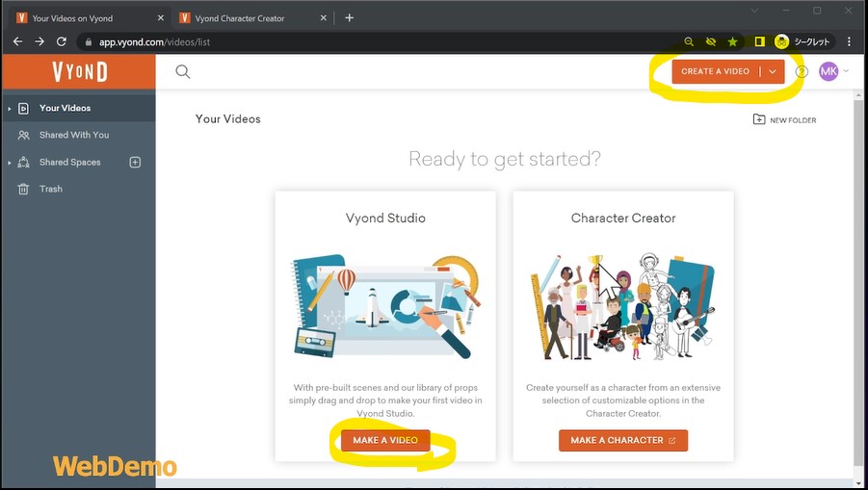Expand the Shared Spaces tree arrow
The height and width of the screenshot is (490, 868).
[x=10, y=163]
